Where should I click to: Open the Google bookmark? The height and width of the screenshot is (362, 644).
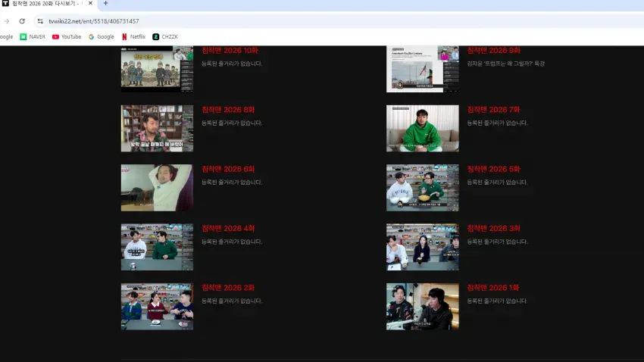click(x=102, y=36)
